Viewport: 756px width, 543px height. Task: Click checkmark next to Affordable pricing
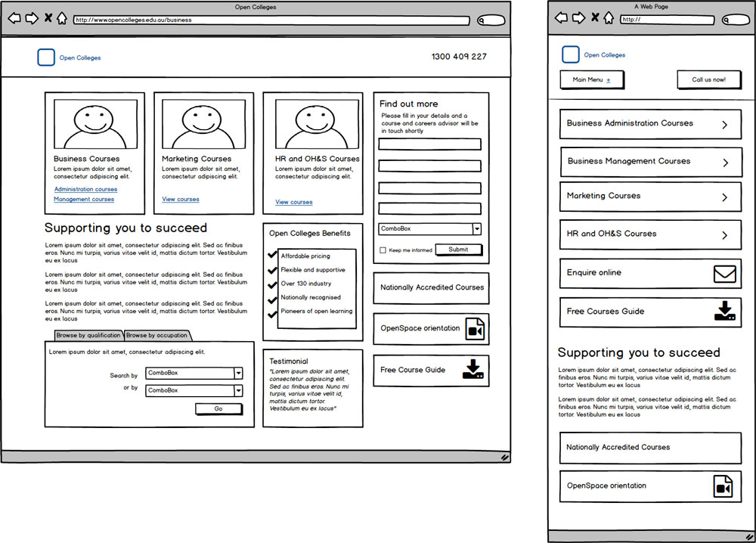[272, 255]
